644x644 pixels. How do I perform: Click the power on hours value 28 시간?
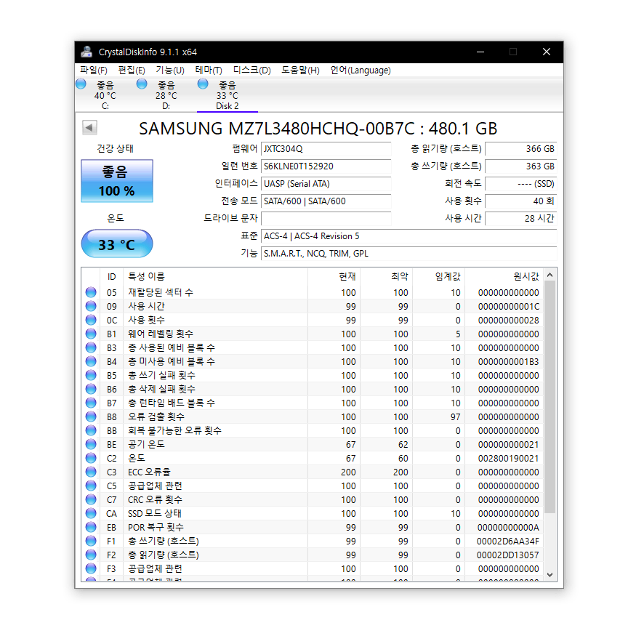click(x=520, y=219)
